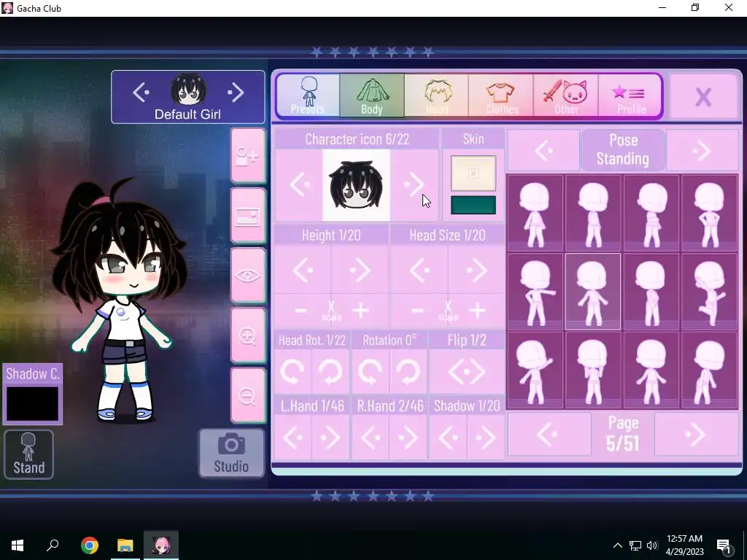This screenshot has width=747, height=560.
Task: Click the background image icon
Action: pos(248,216)
